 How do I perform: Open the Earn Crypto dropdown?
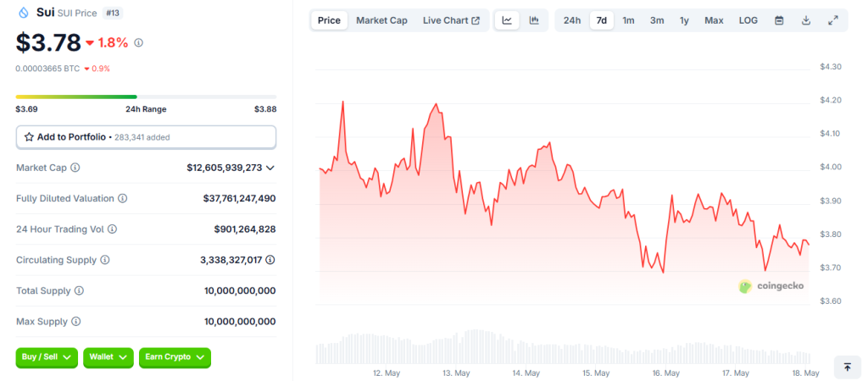(175, 357)
